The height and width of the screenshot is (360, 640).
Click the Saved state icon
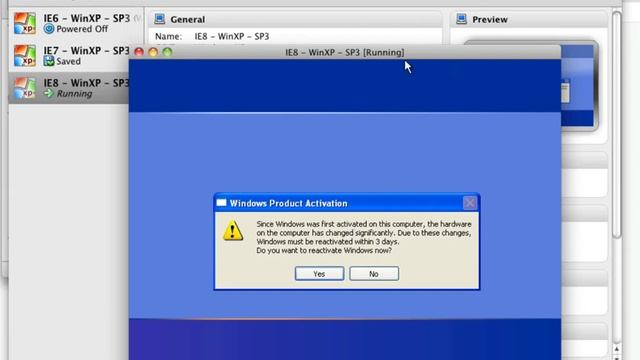click(x=49, y=61)
